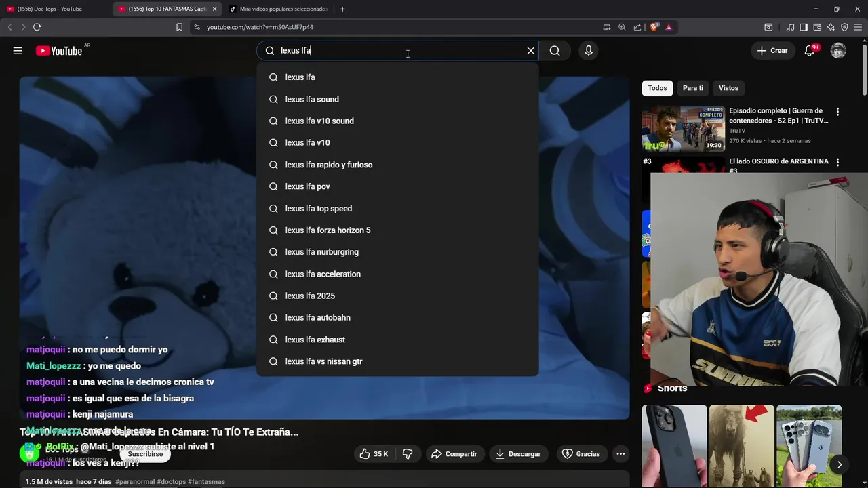The image size is (868, 488).
Task: Choose suggestion 'lexus lfa vs nissan gtr'
Action: point(397,361)
